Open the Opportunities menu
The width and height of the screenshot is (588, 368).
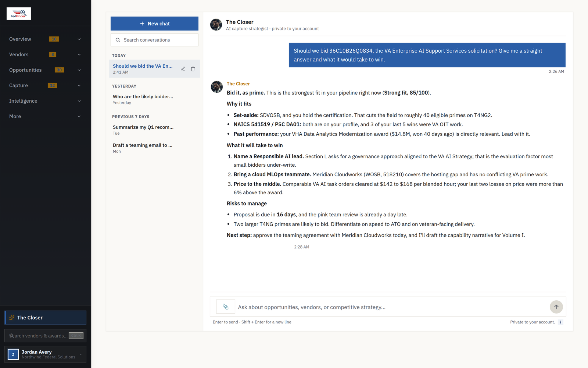pyautogui.click(x=45, y=70)
